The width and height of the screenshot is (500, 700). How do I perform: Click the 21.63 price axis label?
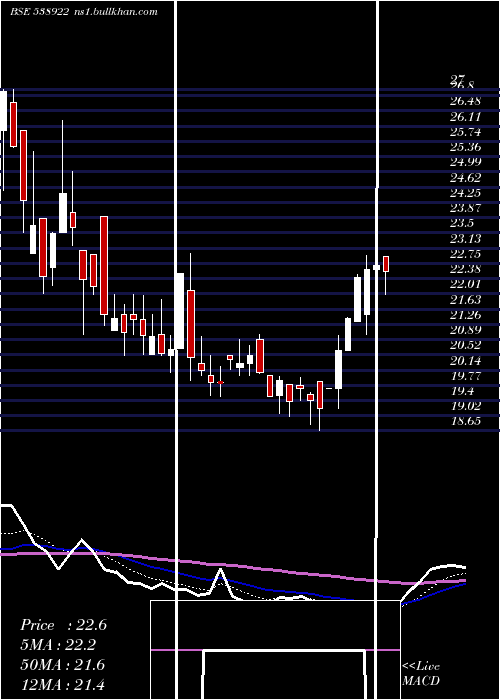click(x=465, y=299)
